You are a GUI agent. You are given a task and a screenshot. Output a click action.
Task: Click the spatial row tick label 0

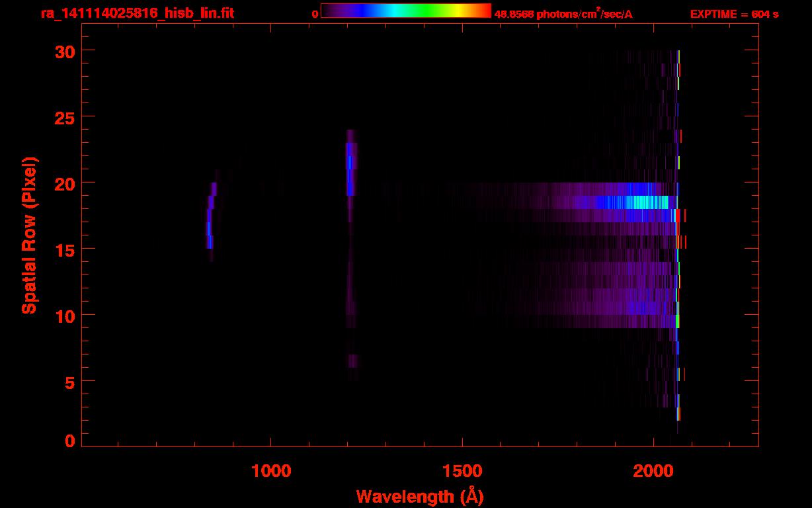(69, 441)
